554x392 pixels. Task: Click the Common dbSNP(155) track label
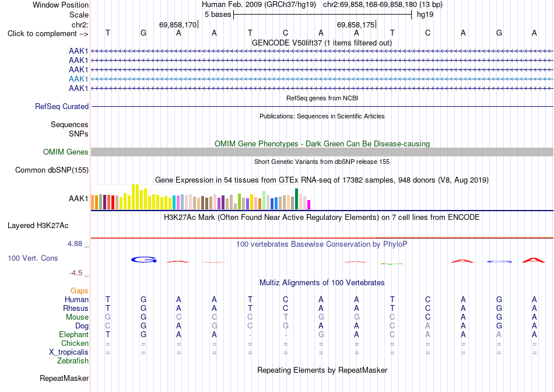pos(52,170)
